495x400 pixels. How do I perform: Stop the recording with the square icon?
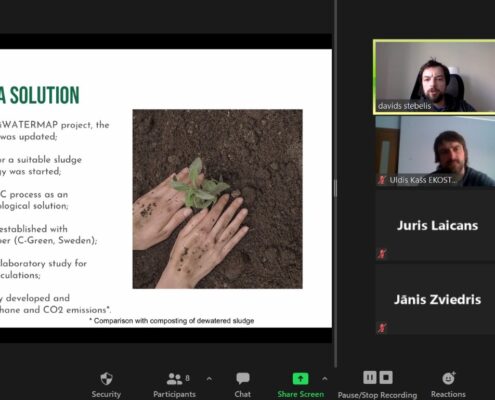[x=386, y=377]
